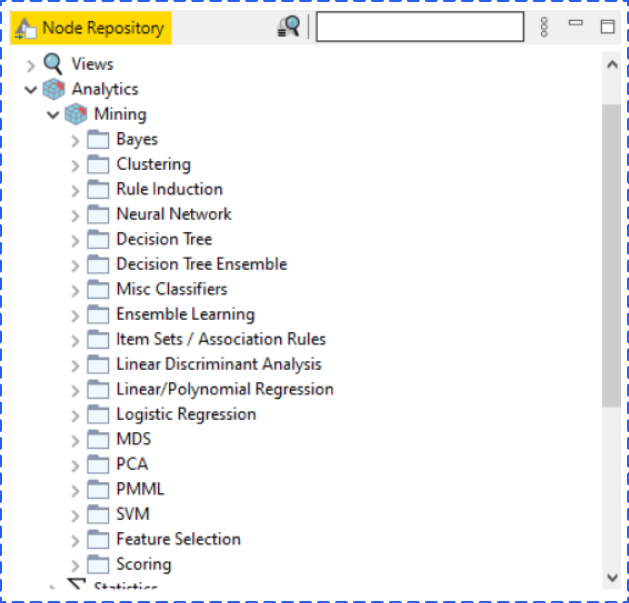This screenshot has height=603, width=629.
Task: Maximize the Node Repository panel
Action: (x=607, y=27)
